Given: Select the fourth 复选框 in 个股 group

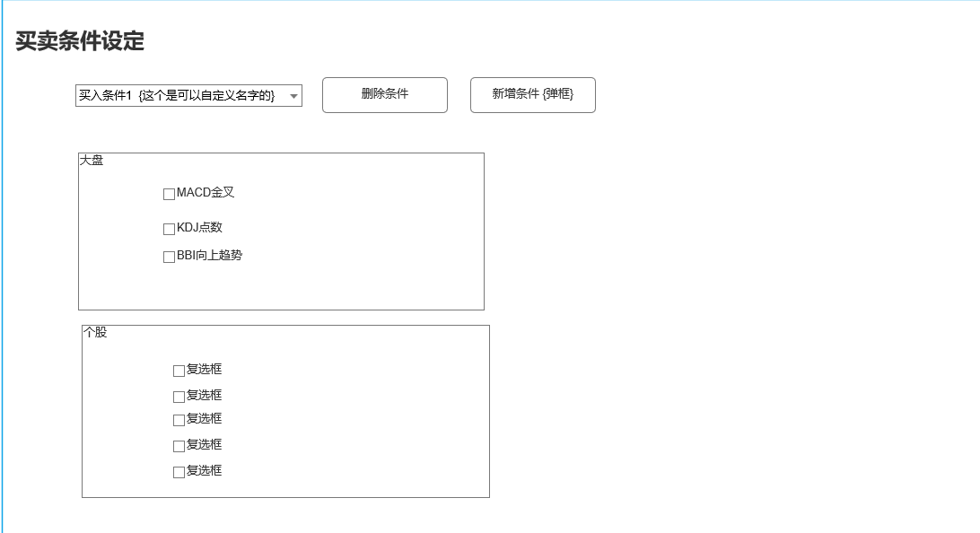Looking at the screenshot, I should 179,446.
